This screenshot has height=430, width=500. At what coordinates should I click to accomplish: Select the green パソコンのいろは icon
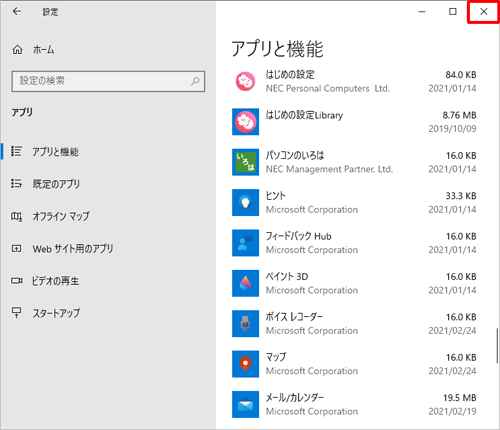coord(246,162)
